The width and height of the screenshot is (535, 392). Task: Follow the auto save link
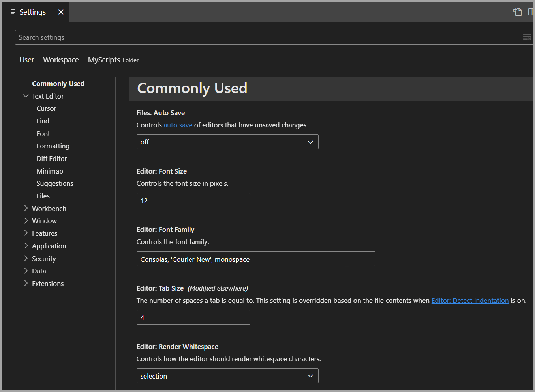(x=178, y=125)
